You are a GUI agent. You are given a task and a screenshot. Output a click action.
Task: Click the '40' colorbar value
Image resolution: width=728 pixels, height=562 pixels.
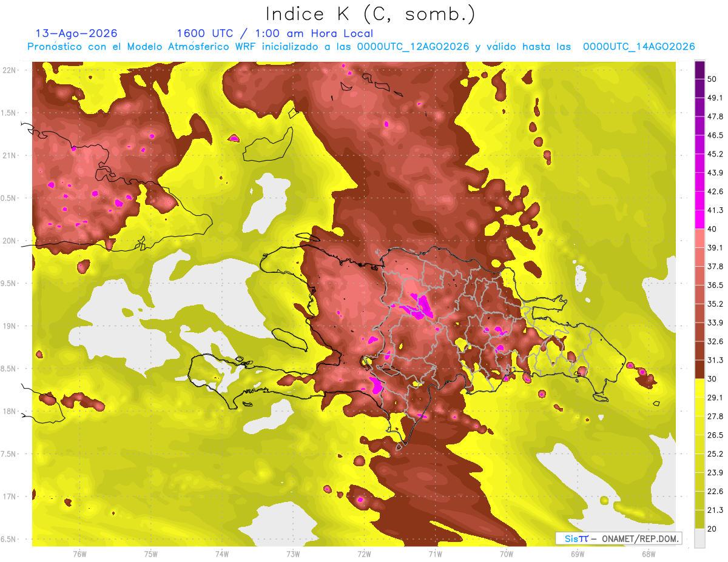point(713,229)
